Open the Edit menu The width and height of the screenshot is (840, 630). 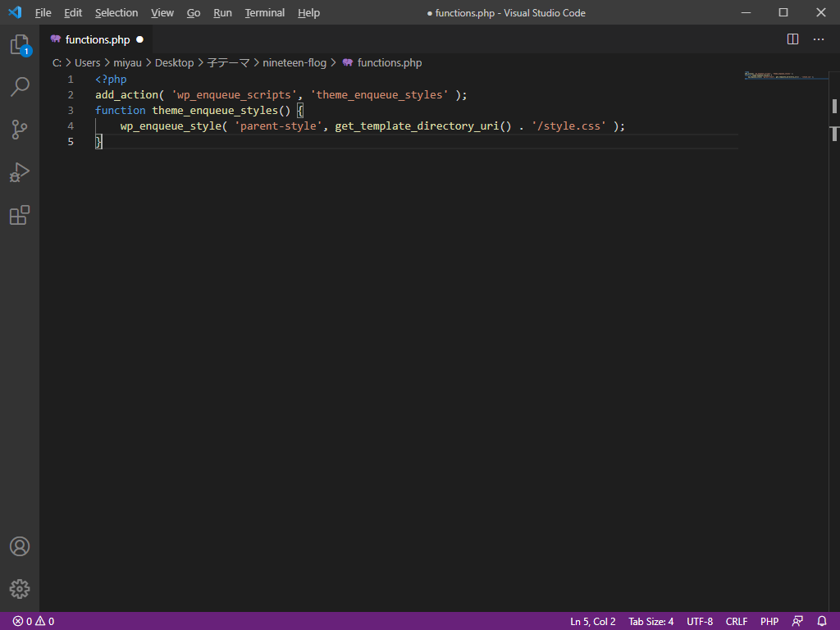pyautogui.click(x=73, y=13)
